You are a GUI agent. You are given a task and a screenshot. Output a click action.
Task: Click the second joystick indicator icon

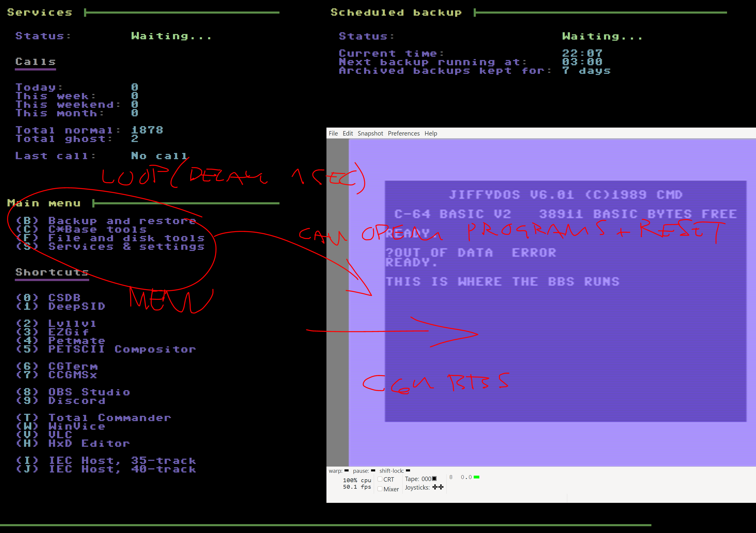441,487
